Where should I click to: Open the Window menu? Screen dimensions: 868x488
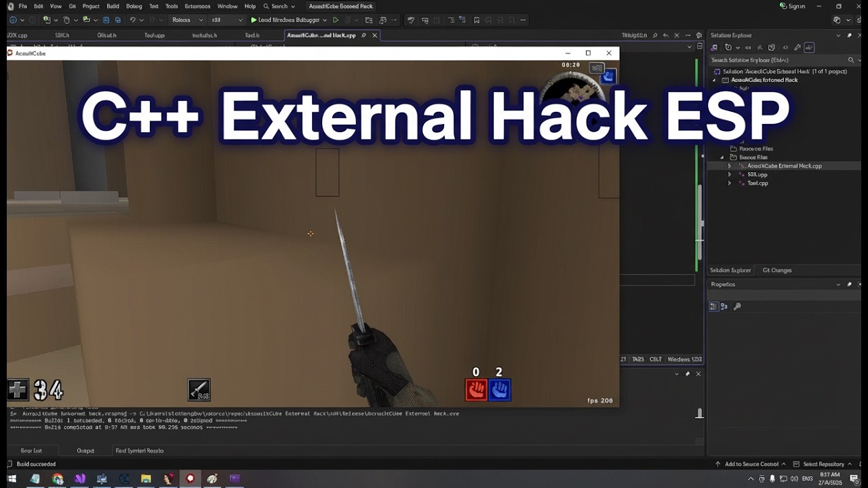point(227,6)
